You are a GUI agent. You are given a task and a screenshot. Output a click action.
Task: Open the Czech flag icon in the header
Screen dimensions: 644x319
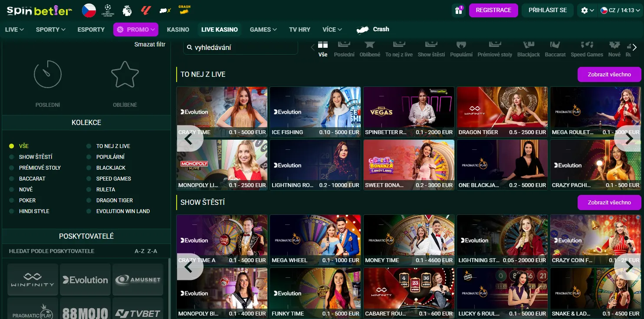click(x=89, y=10)
